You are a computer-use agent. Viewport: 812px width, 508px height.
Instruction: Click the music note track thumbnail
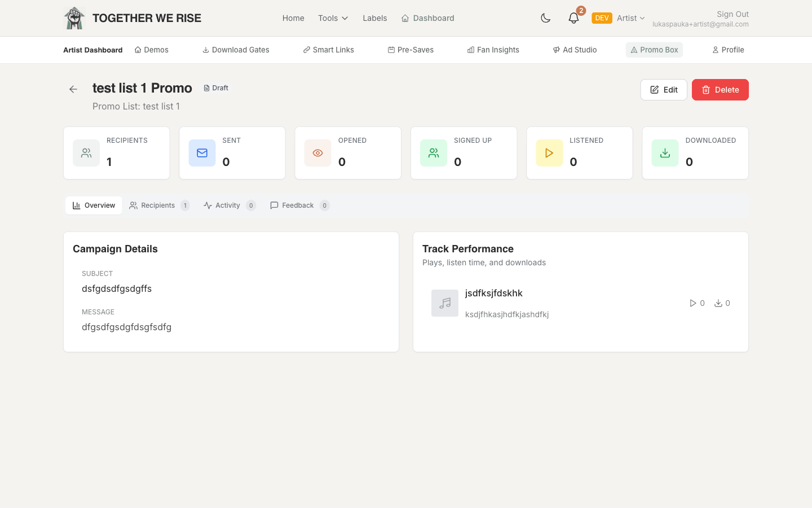point(445,303)
